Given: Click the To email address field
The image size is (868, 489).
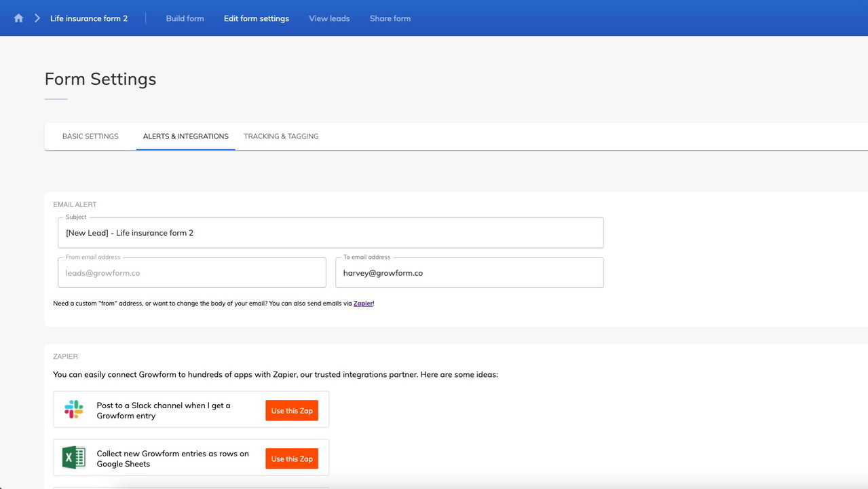Looking at the screenshot, I should click(469, 273).
